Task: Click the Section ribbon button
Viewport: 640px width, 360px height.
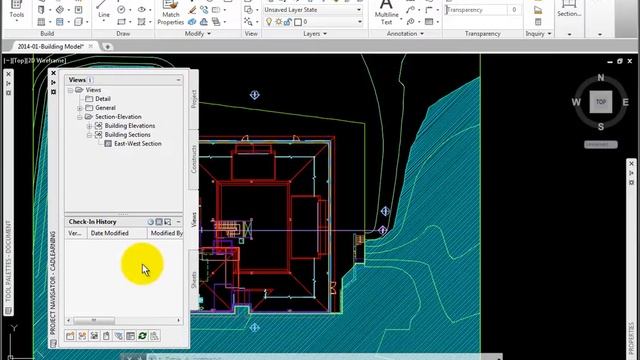Action: click(569, 10)
